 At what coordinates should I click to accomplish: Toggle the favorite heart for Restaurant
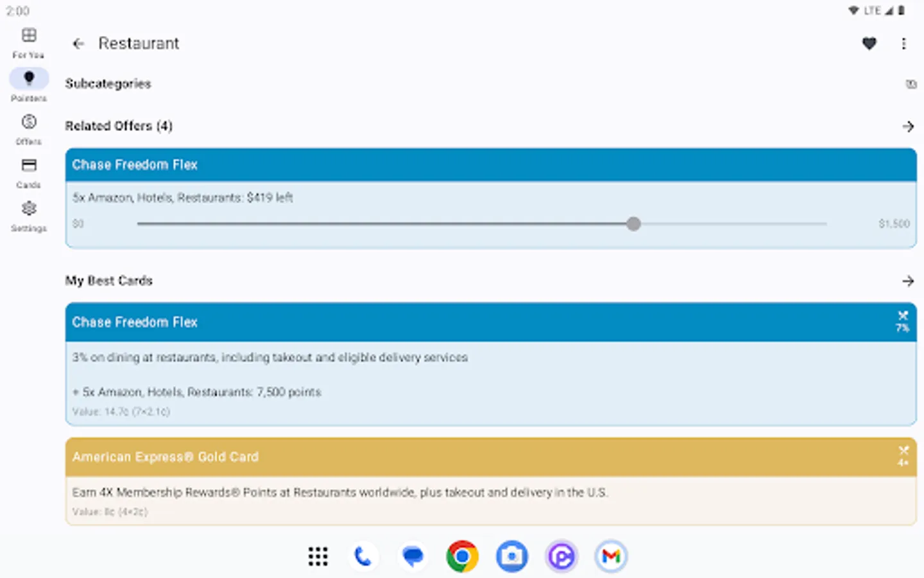tap(869, 44)
